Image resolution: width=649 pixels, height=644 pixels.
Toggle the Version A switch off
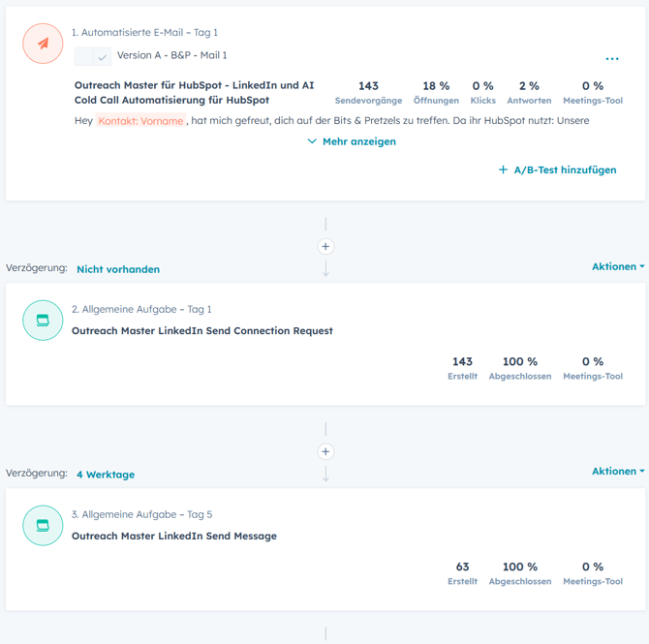click(93, 56)
